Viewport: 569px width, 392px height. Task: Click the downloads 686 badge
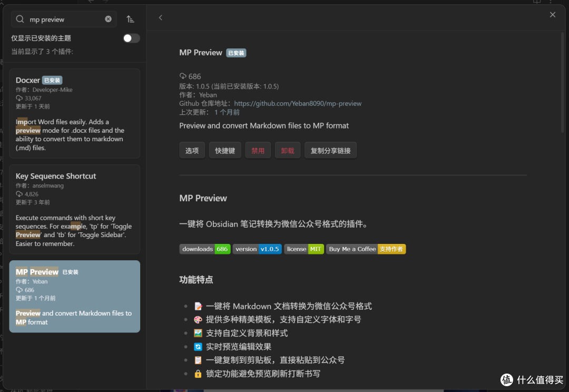pyautogui.click(x=204, y=249)
